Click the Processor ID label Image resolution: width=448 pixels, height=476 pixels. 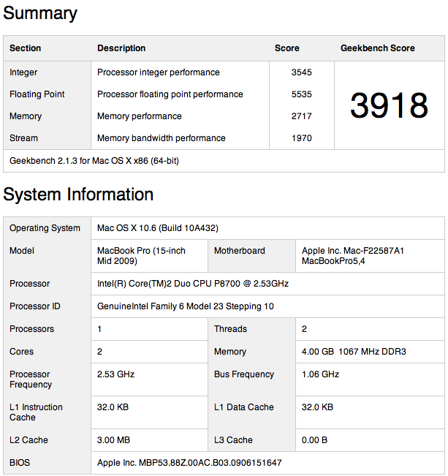pos(34,306)
